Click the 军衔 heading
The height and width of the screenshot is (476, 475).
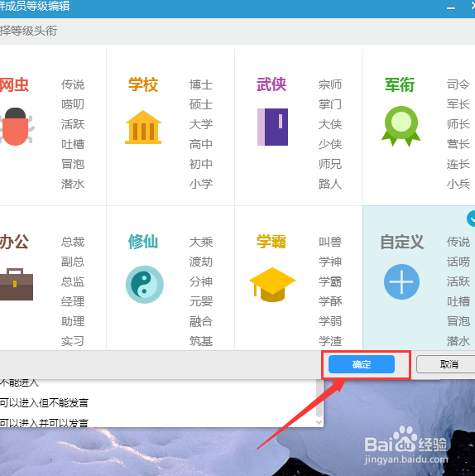click(x=400, y=84)
